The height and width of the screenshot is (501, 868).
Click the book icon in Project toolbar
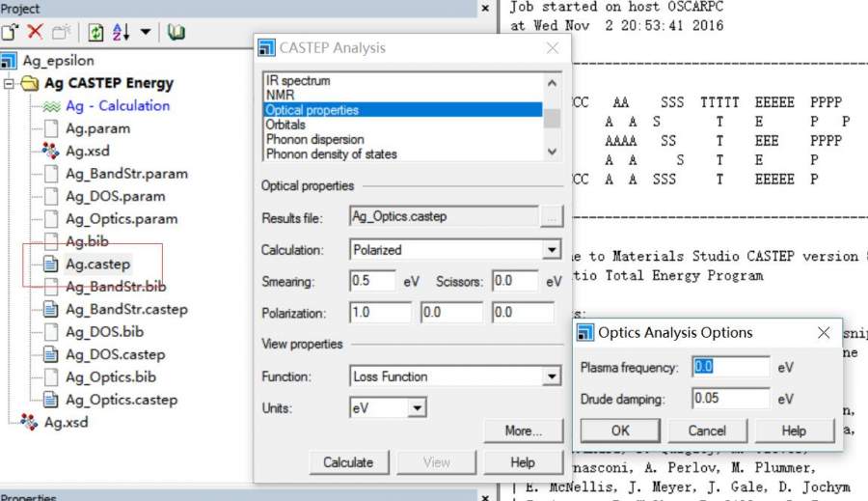point(176,32)
